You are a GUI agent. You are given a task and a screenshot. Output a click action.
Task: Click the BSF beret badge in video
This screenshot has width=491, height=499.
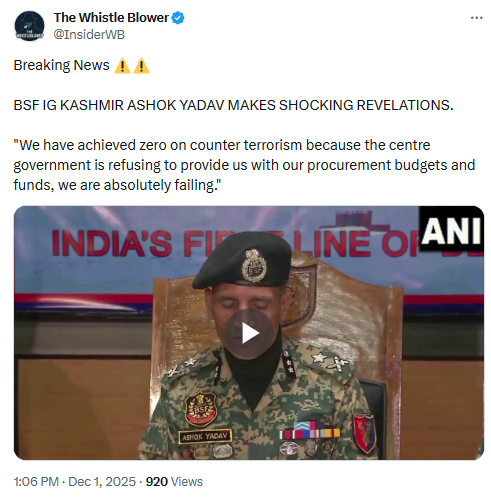coord(255,266)
